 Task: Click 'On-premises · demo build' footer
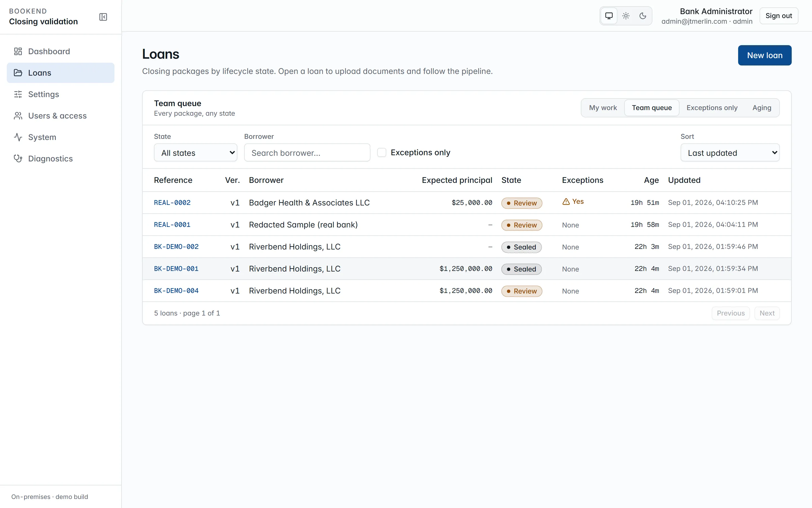[50, 497]
